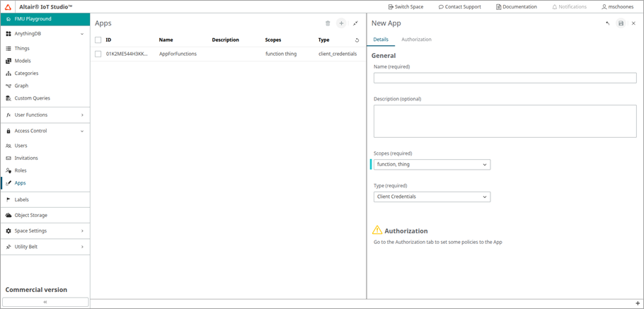Image resolution: width=644 pixels, height=309 pixels.
Task: Open the Documentation link
Action: pos(516,6)
